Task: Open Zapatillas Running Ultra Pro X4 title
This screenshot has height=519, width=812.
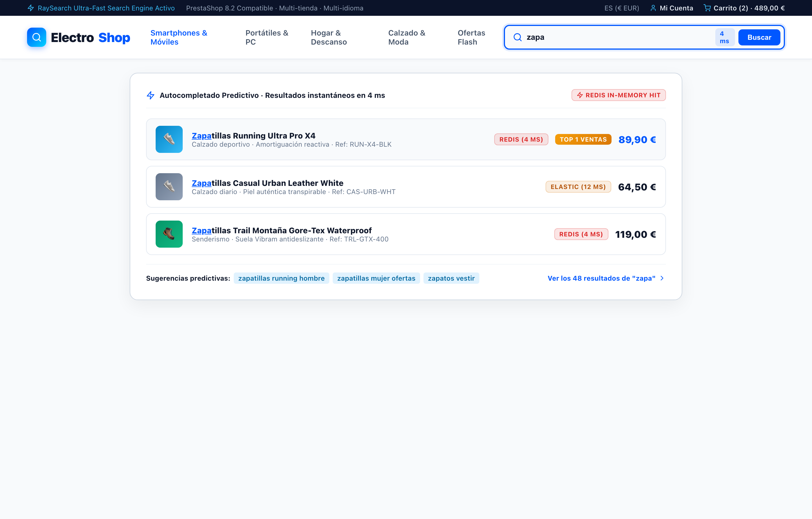Action: 253,136
